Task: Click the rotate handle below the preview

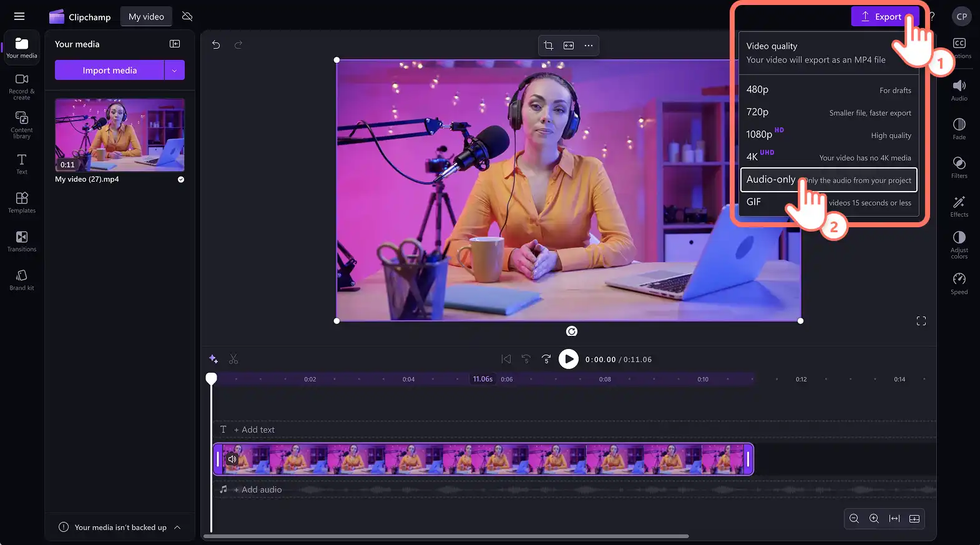Action: (572, 331)
